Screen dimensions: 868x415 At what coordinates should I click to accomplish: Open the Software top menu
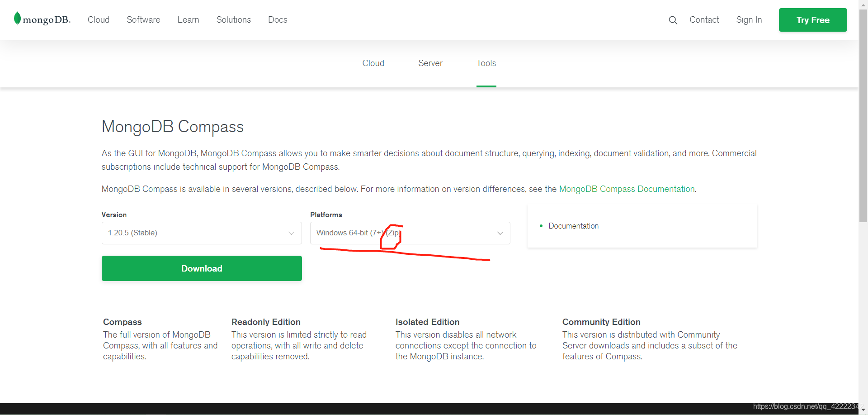tap(143, 20)
